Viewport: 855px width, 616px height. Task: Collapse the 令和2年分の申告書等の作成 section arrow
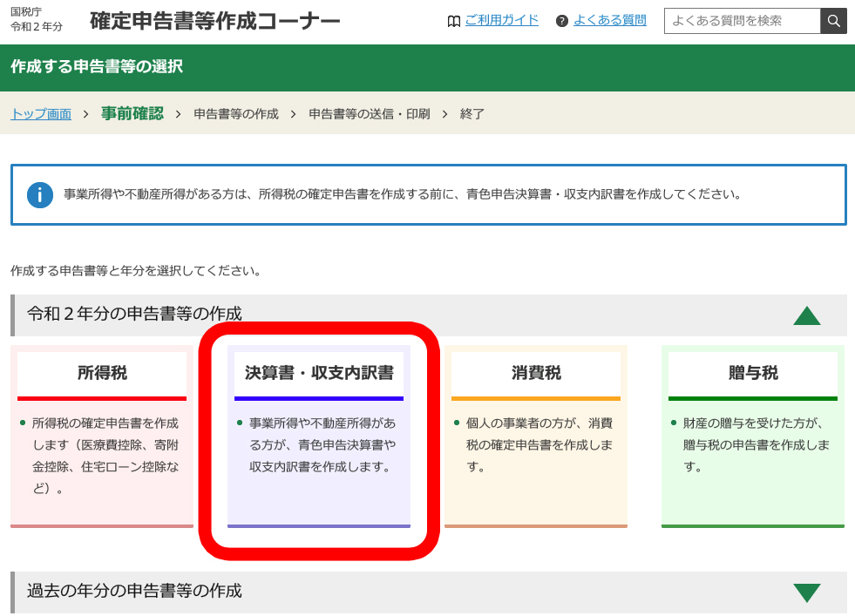click(x=807, y=315)
